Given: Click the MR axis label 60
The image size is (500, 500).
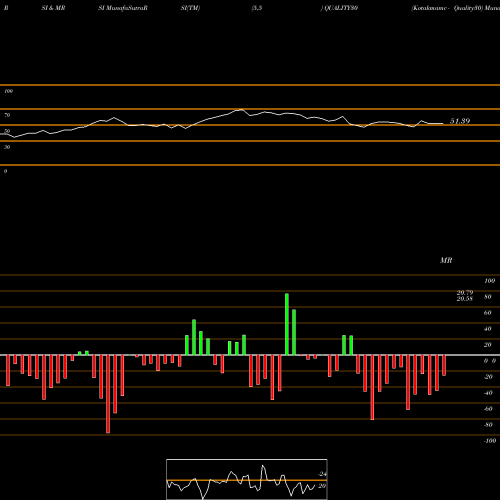Looking at the screenshot, I should pos(488,313).
